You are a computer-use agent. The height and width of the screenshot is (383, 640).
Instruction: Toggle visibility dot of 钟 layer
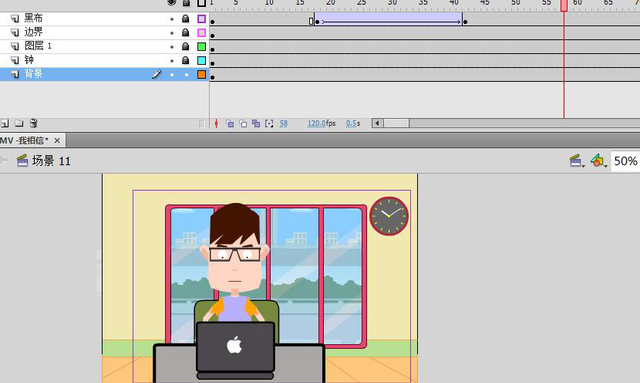(172, 60)
